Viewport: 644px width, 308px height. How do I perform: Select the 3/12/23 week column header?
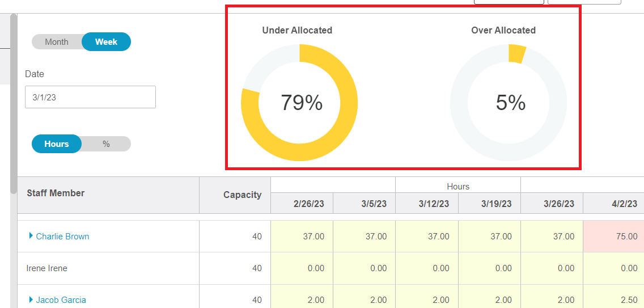click(433, 204)
